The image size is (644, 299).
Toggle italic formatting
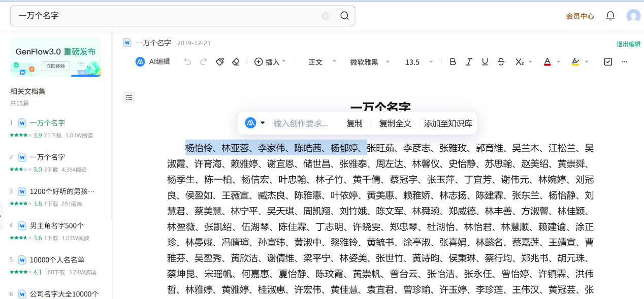[x=469, y=62]
